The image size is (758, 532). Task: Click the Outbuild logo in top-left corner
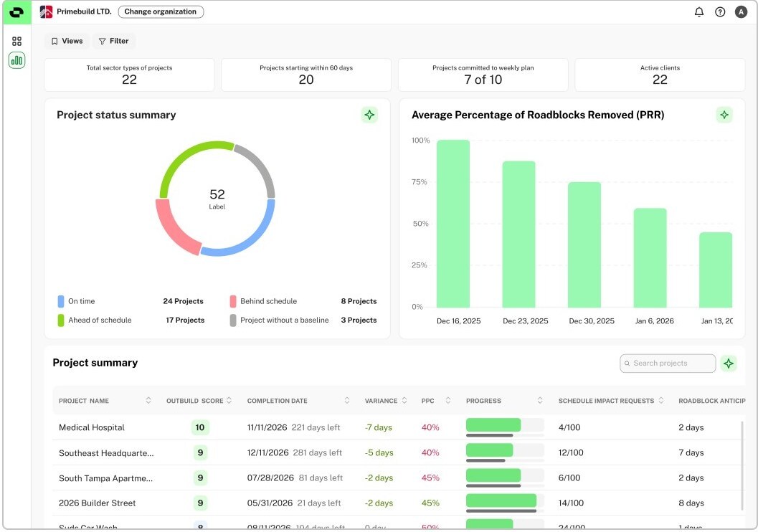16,12
